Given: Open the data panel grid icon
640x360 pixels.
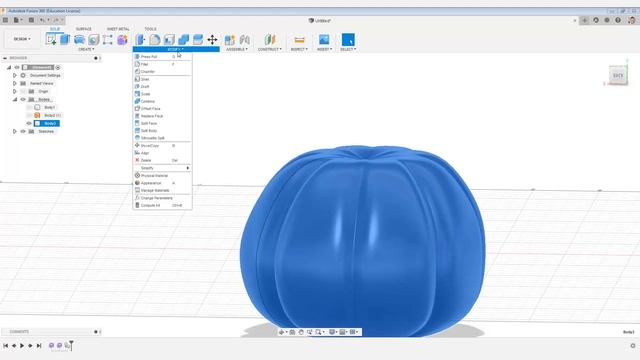Looking at the screenshot, I should [x=5, y=20].
